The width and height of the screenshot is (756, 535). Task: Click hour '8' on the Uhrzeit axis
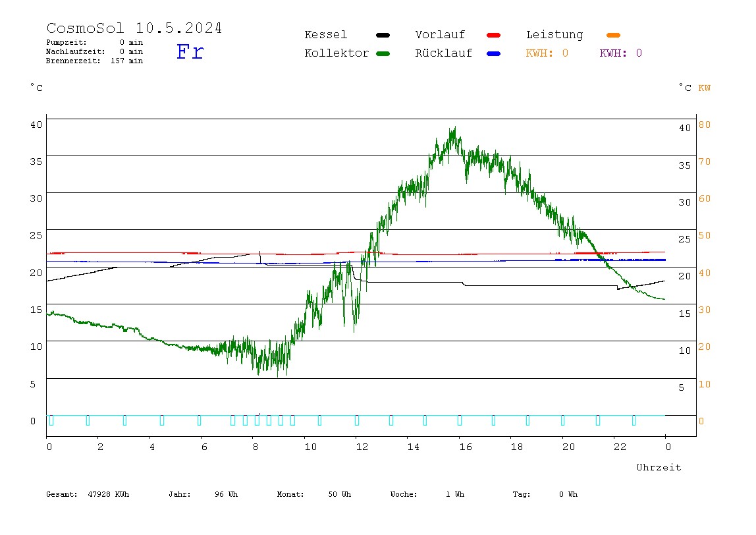(x=255, y=447)
